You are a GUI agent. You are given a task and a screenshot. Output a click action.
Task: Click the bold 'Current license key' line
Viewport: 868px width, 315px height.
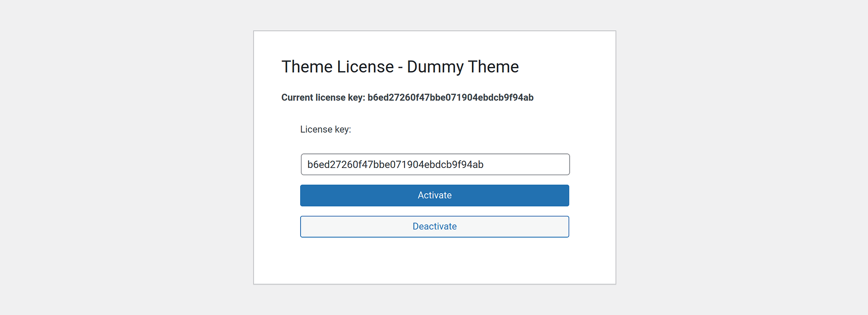click(407, 98)
